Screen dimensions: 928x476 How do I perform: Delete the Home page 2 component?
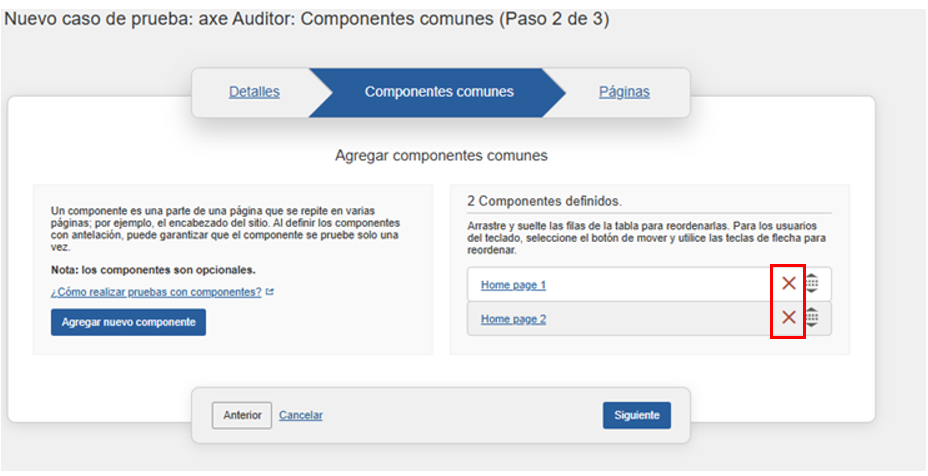[788, 318]
